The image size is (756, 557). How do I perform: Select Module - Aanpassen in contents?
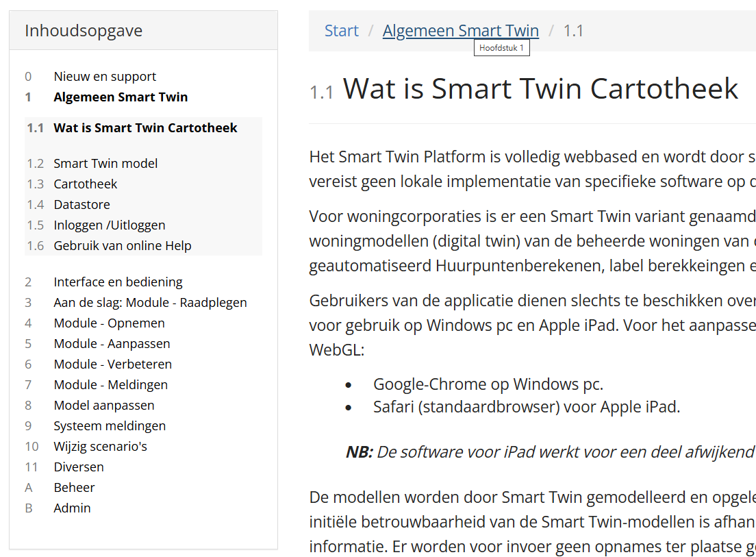[x=112, y=344]
